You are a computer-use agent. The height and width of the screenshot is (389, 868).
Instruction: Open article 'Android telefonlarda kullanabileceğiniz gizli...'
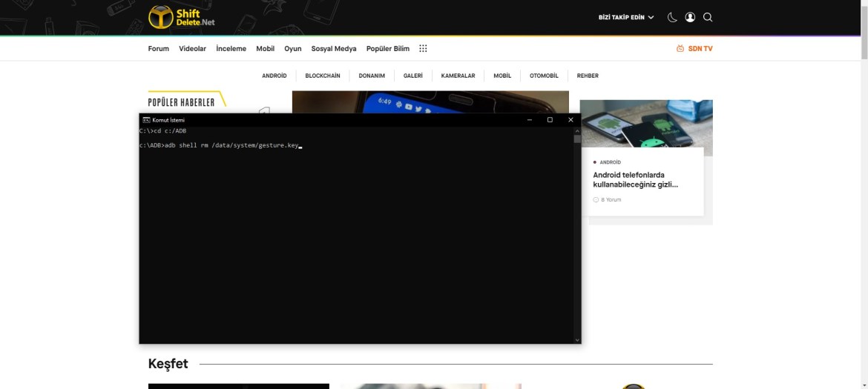click(636, 179)
